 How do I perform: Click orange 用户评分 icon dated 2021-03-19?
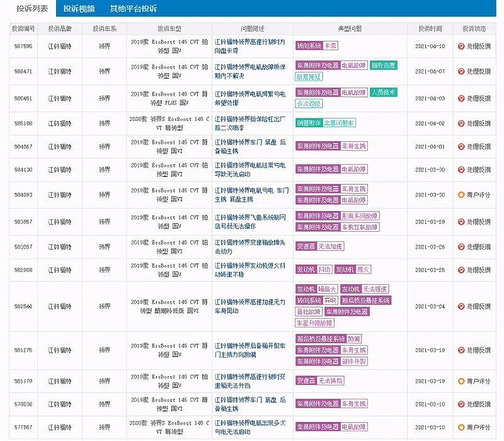[x=461, y=381]
